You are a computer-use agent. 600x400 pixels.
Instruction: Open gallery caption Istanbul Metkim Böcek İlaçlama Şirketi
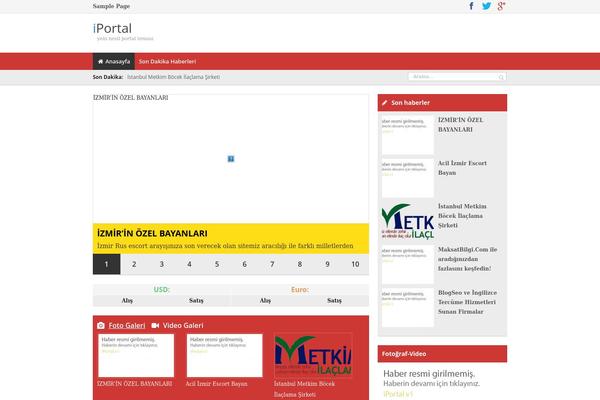click(304, 389)
